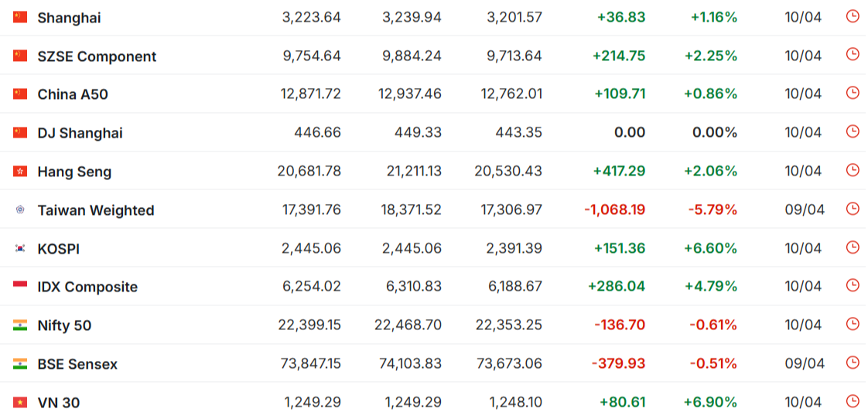868x419 pixels.
Task: Select the IDX Composite link
Action: pos(87,288)
